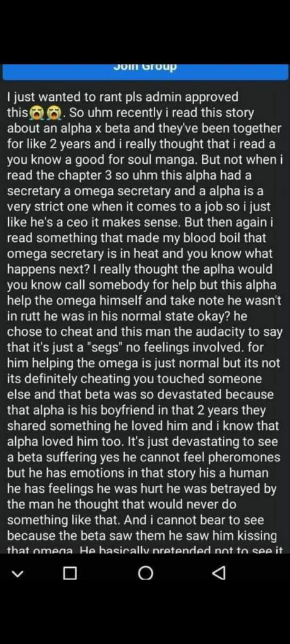
Task: Tap the Android back triangle icon
Action: pos(220,573)
